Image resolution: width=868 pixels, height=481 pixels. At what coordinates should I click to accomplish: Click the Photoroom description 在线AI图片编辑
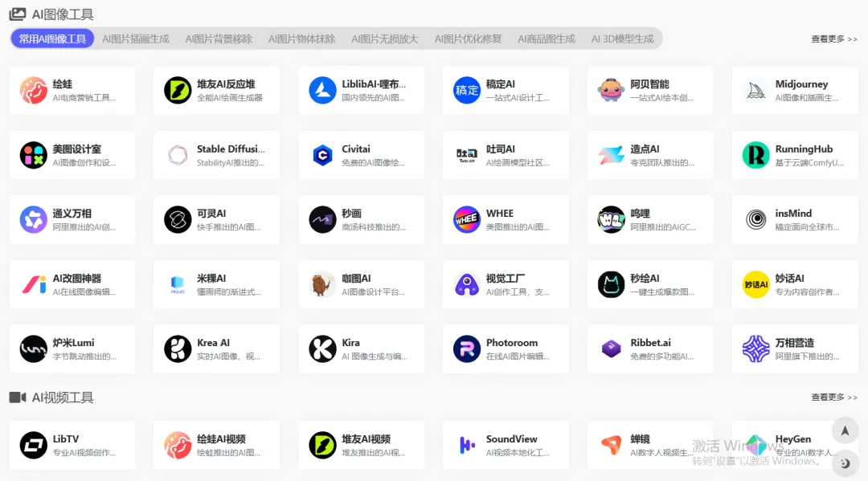[518, 357]
